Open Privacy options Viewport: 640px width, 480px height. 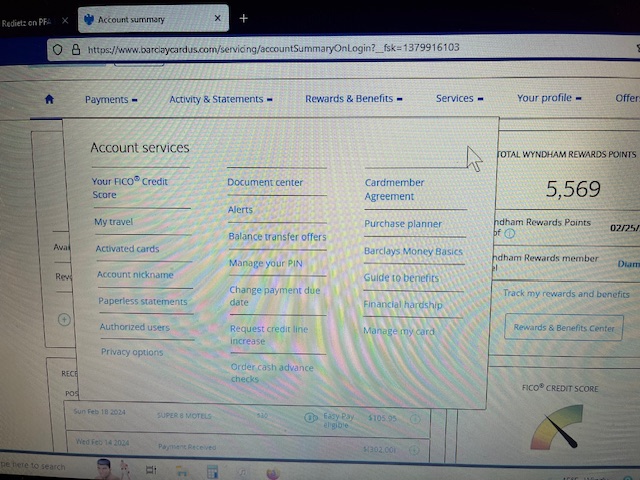click(x=132, y=352)
